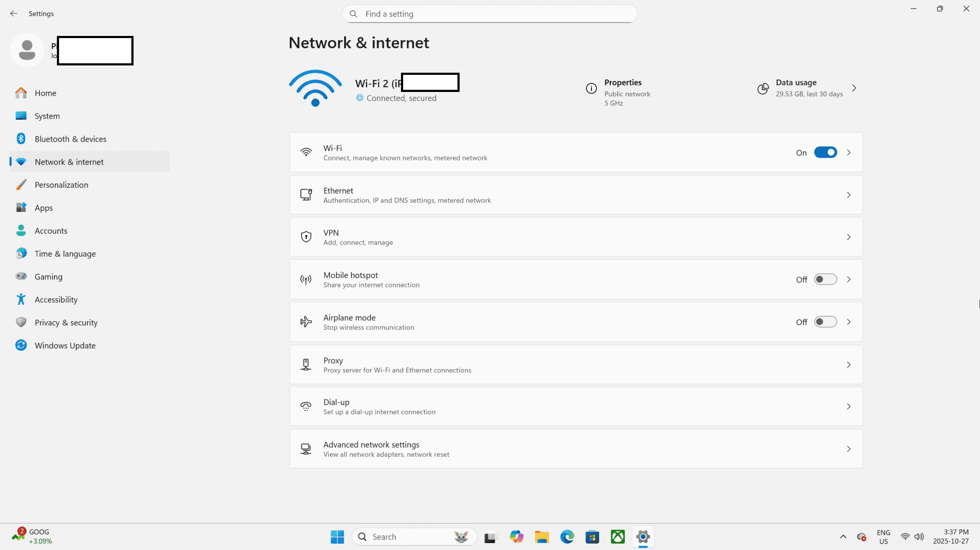
Task: Click the Find a setting search box
Action: pos(490,14)
